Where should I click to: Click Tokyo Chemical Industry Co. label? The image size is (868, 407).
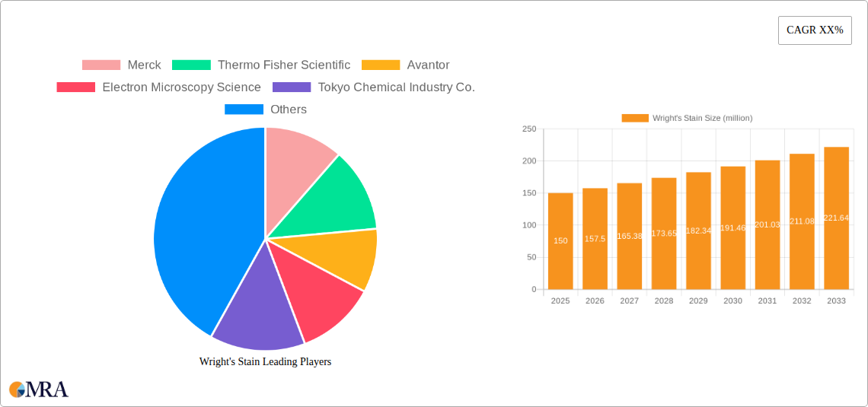[x=397, y=87]
